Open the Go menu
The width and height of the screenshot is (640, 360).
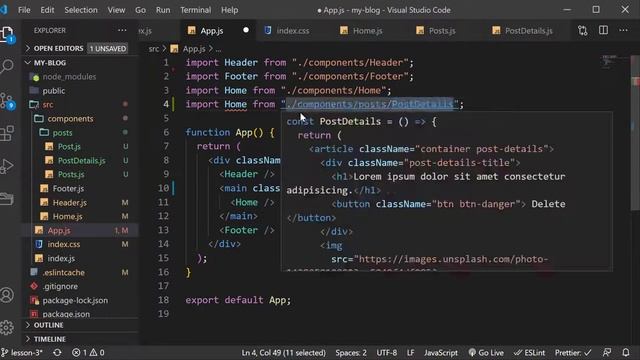pyautogui.click(x=140, y=10)
